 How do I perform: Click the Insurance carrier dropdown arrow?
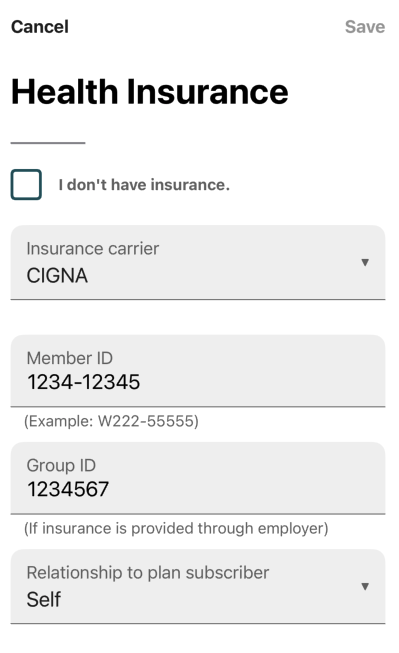(x=365, y=262)
